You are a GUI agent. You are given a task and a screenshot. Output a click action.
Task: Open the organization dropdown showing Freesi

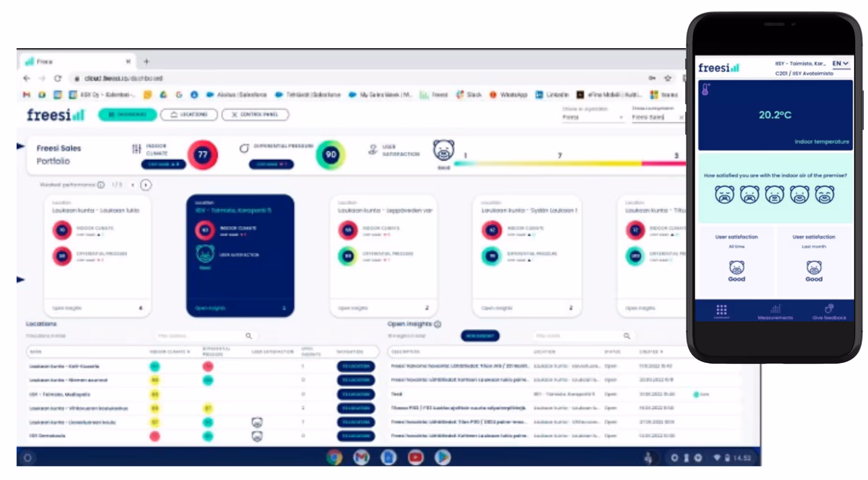592,117
